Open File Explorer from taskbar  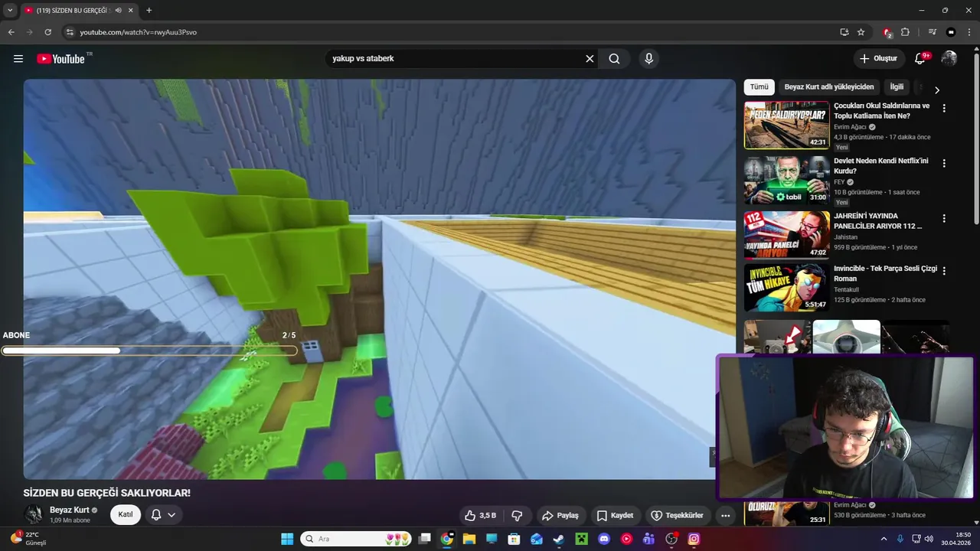coord(469,539)
